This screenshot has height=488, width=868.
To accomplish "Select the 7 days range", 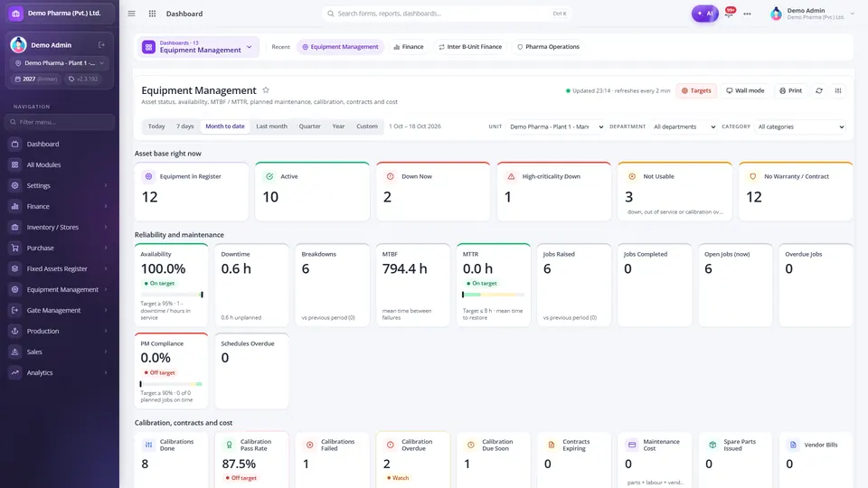I will click(184, 127).
